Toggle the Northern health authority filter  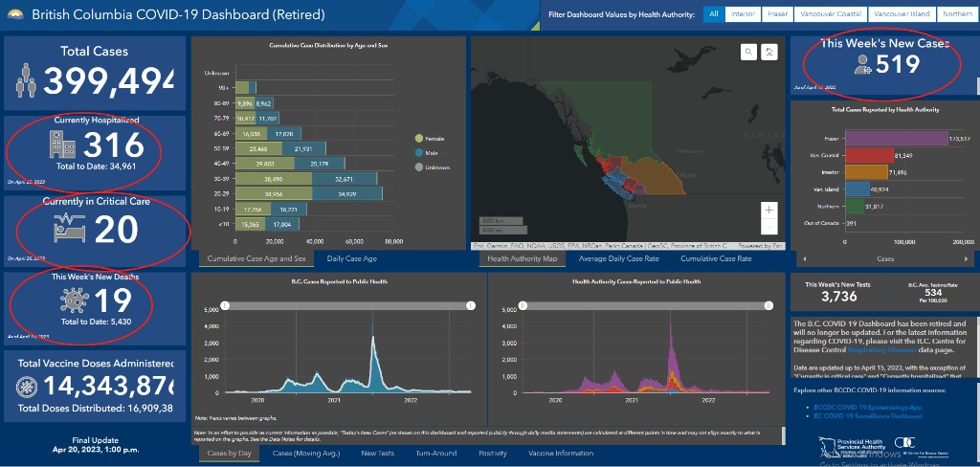pyautogui.click(x=956, y=14)
